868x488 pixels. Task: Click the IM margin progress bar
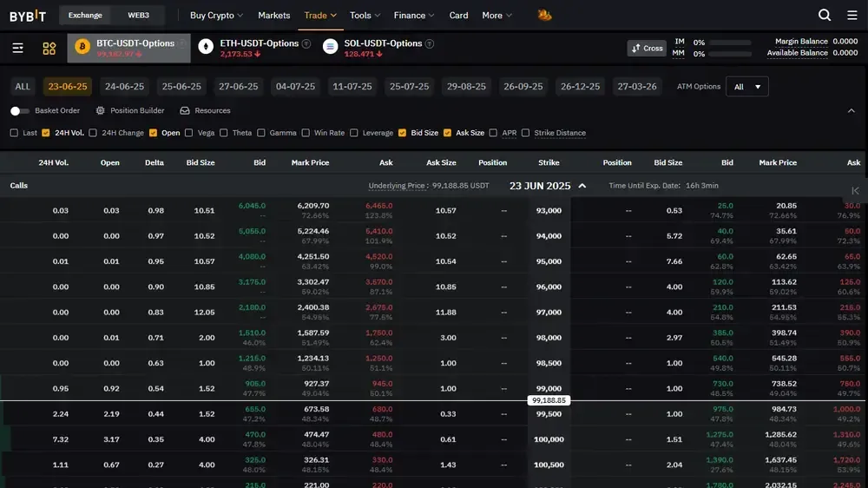pos(730,43)
